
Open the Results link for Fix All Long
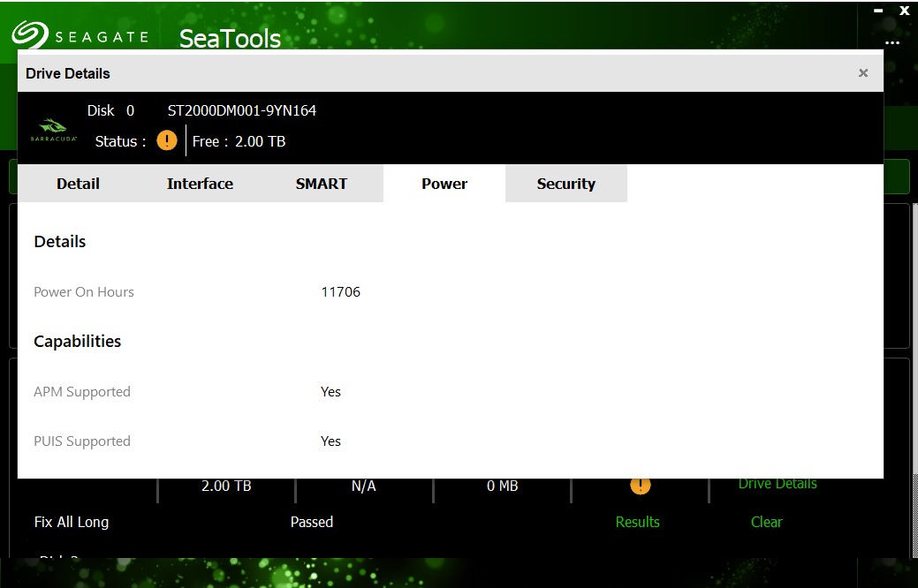(637, 522)
